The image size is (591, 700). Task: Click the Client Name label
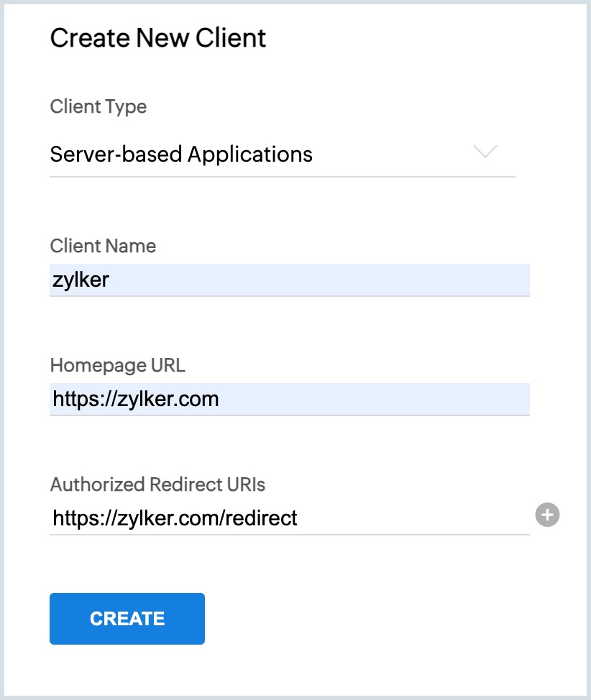(103, 246)
